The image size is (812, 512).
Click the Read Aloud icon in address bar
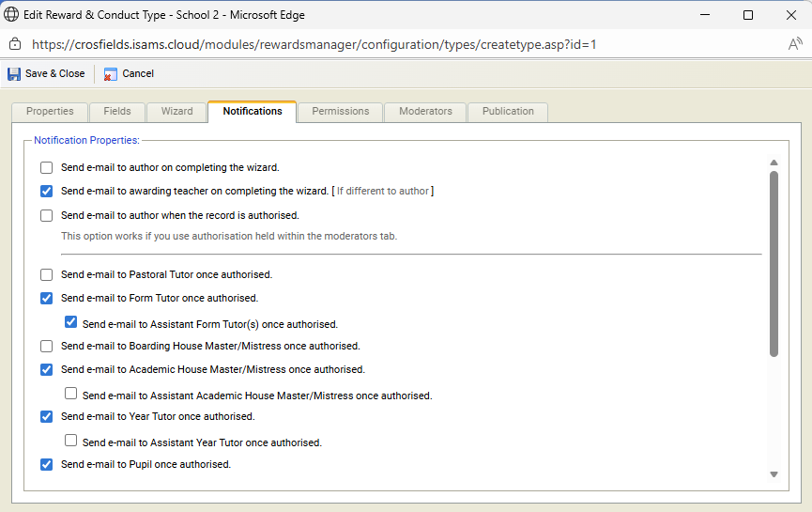point(794,44)
